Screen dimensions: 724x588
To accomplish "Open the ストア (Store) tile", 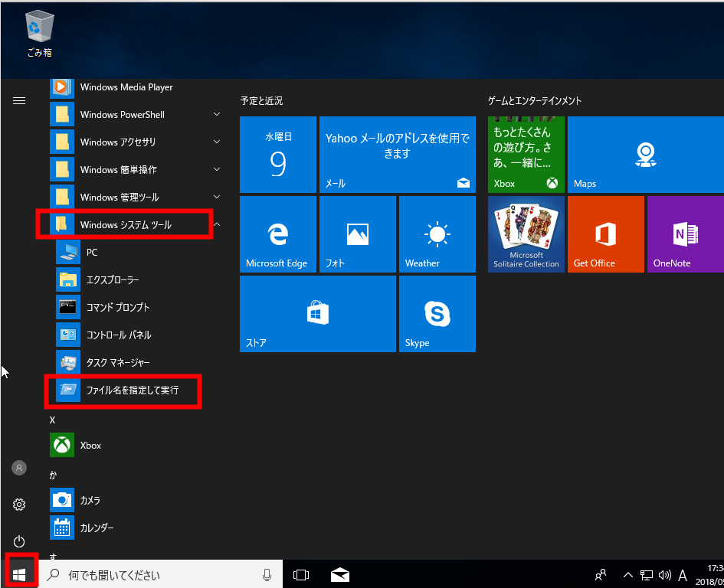I will (x=318, y=314).
